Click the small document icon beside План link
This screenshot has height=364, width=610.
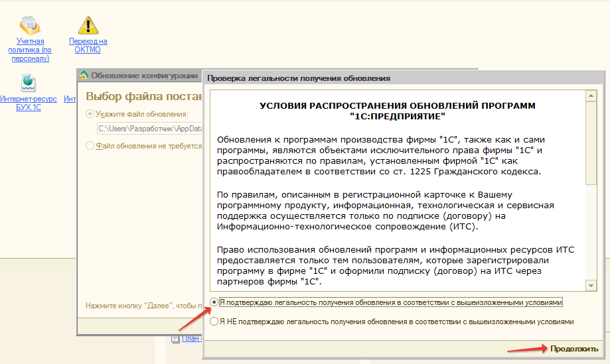(175, 339)
